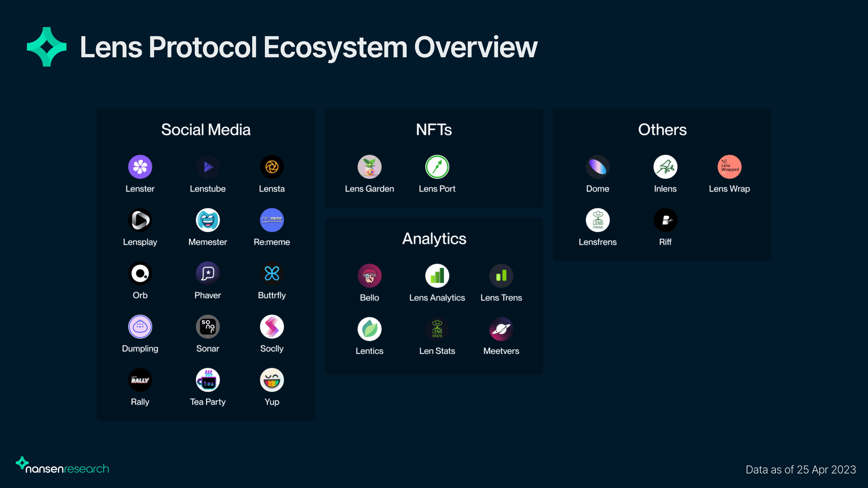The width and height of the screenshot is (868, 488).
Task: Select the Lens Wrap coral icon
Action: 729,167
